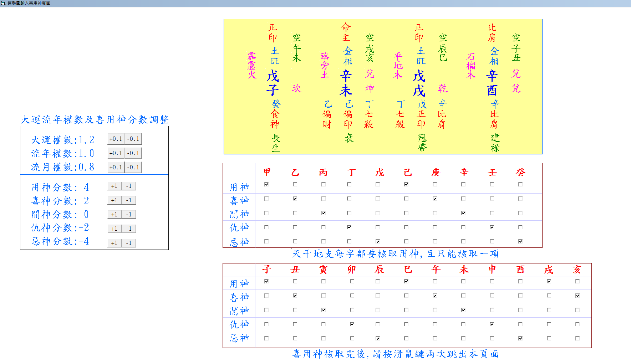Tick 用神 checkbox for branch 寅

pos(324,281)
